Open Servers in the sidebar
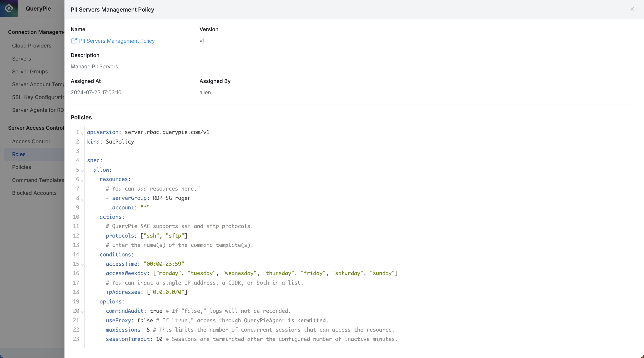Image resolution: width=644 pixels, height=358 pixels. 22,59
